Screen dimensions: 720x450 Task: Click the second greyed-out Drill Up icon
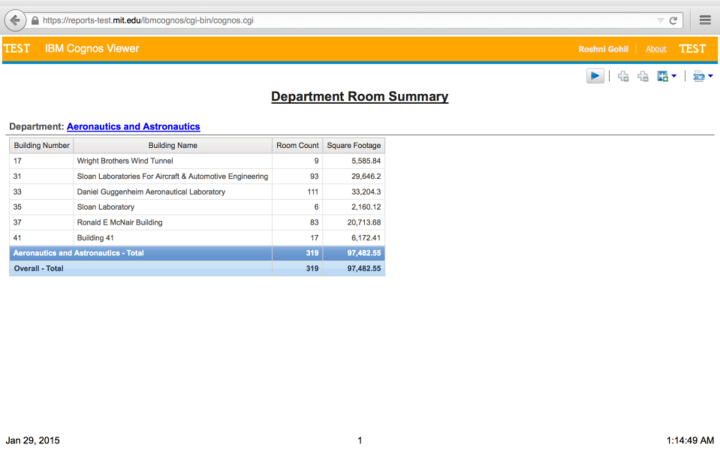click(x=642, y=76)
